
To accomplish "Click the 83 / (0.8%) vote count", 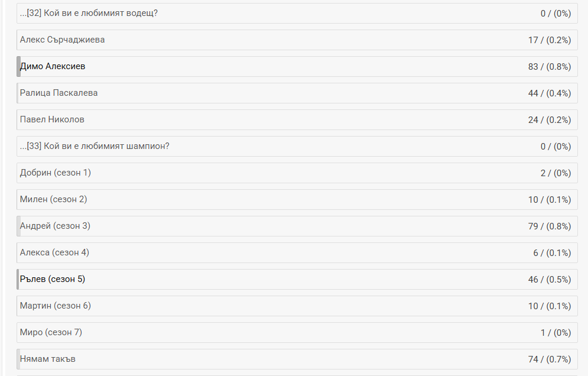I will pyautogui.click(x=549, y=67).
